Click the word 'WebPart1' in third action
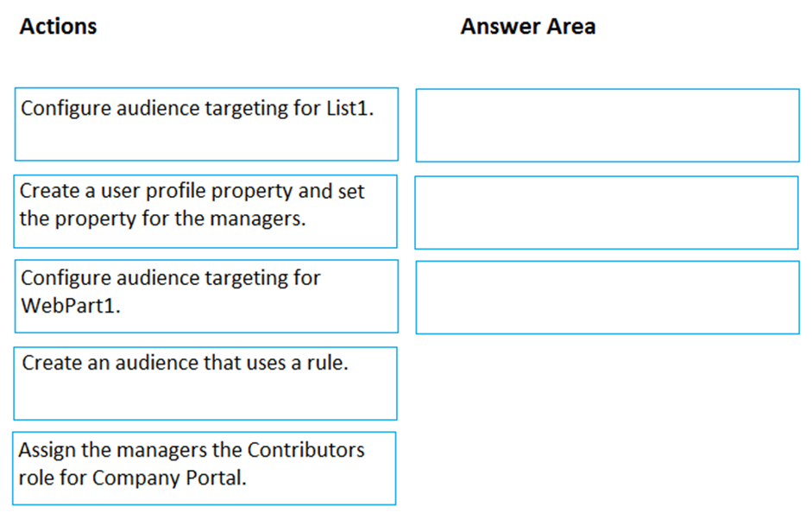This screenshot has height=526, width=812. [71, 306]
